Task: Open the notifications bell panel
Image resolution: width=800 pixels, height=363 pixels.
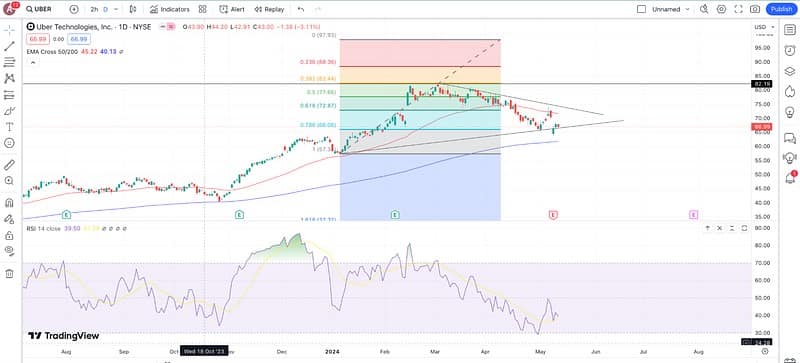Action: 790,178
